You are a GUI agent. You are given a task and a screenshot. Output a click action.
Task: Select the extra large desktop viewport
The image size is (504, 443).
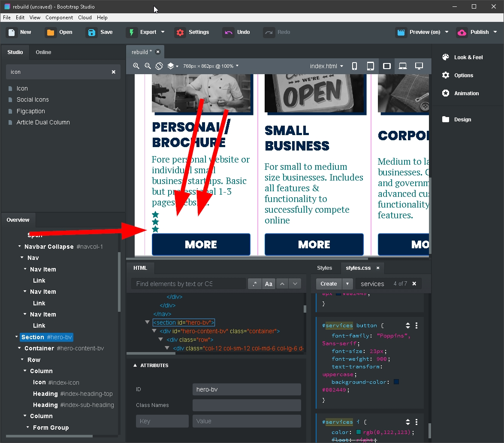click(419, 66)
